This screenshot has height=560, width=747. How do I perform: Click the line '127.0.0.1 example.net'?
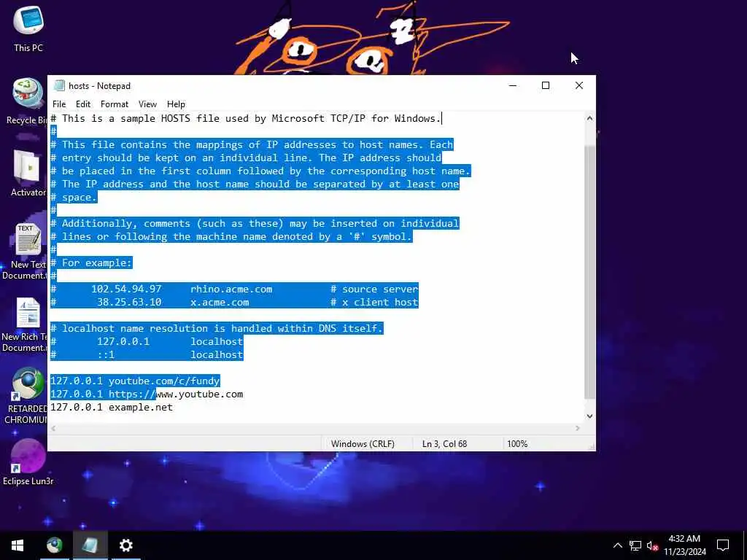(x=112, y=407)
